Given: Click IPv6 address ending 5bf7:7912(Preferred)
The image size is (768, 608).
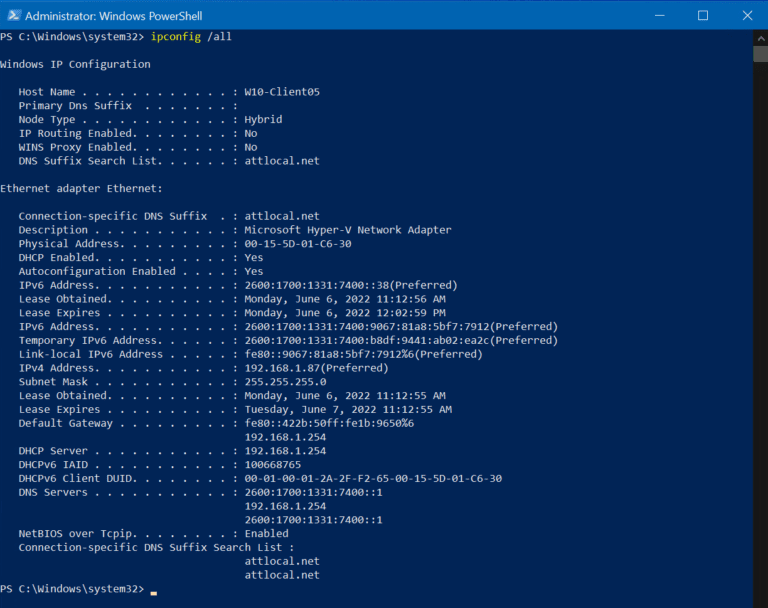Looking at the screenshot, I should coord(401,326).
